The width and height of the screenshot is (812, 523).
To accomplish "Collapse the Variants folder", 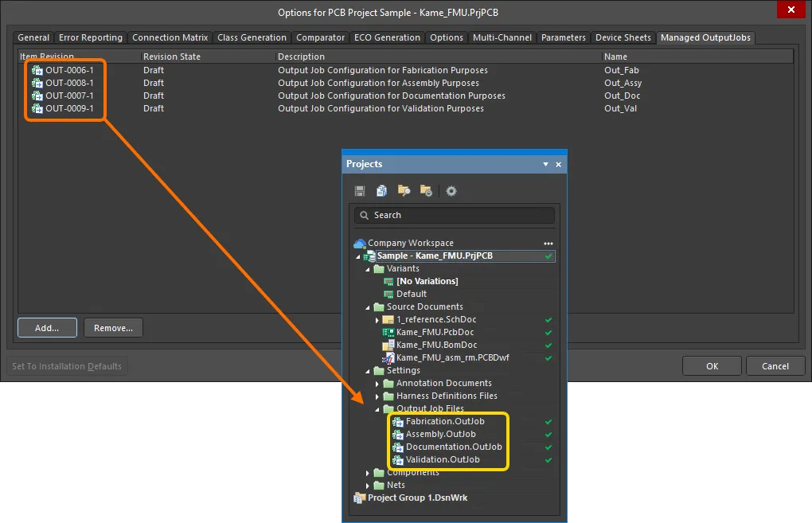I will 368,269.
